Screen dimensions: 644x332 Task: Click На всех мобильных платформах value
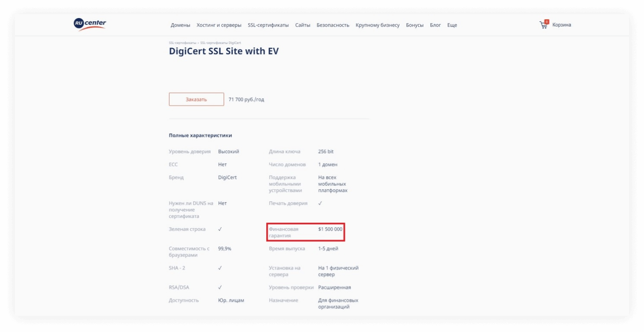tap(333, 184)
